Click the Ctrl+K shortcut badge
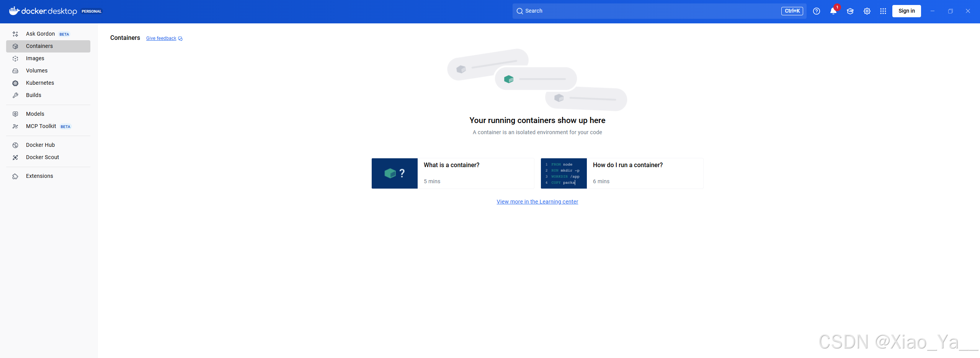 click(x=792, y=11)
